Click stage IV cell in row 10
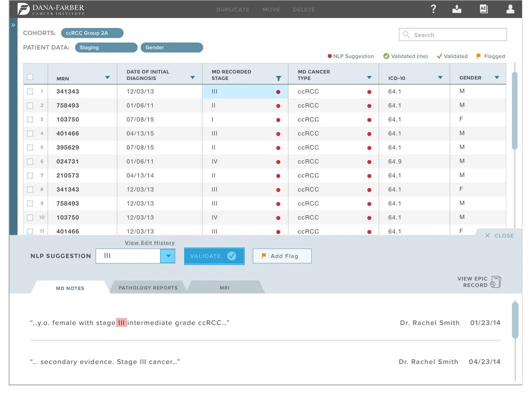Image resolution: width=532 pixels, height=394 pixels. [245, 217]
